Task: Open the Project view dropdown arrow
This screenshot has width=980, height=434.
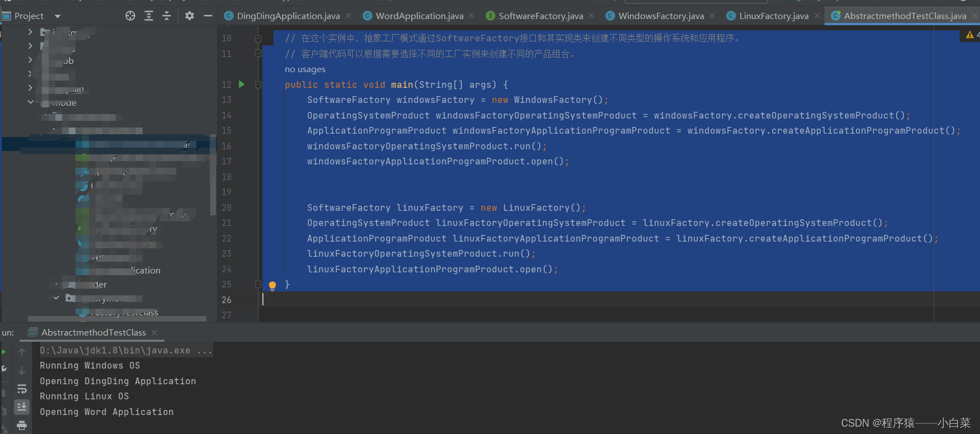Action: click(x=58, y=16)
